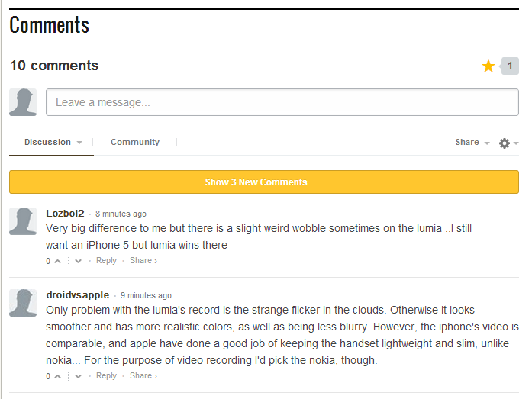Upvote Lozboi2's comment

click(x=57, y=261)
